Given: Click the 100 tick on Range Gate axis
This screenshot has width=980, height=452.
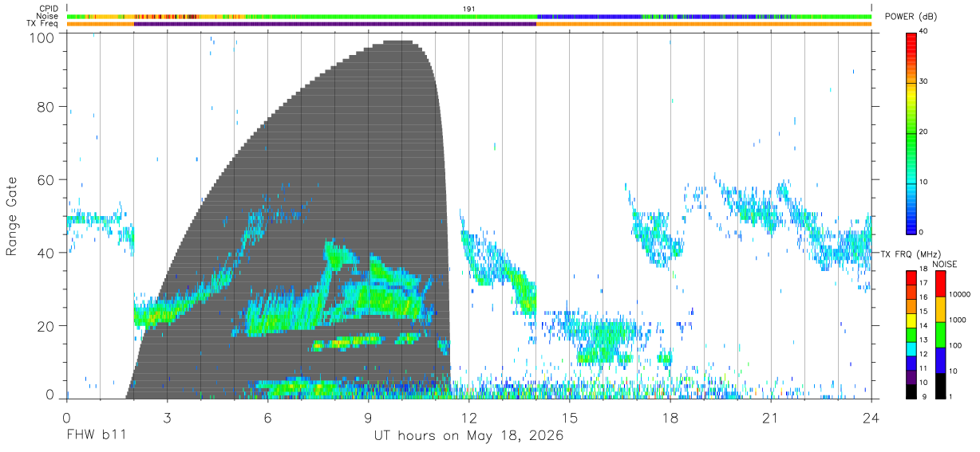Looking at the screenshot, I should (43, 37).
